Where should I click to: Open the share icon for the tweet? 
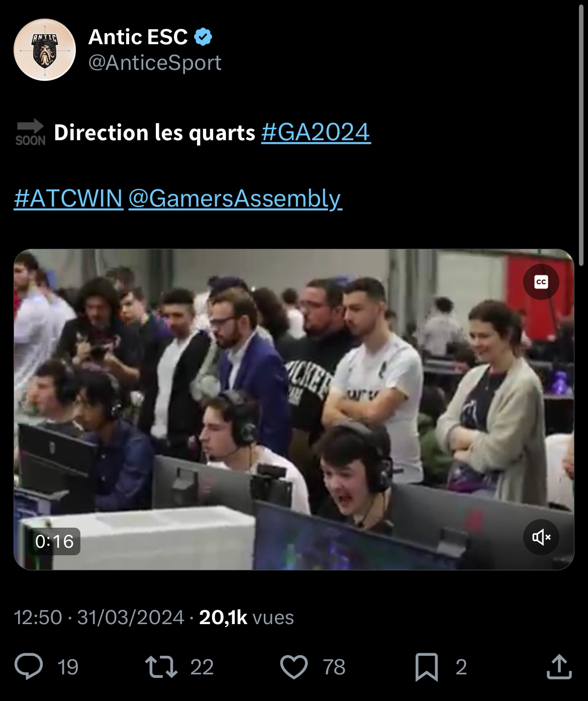tap(559, 667)
